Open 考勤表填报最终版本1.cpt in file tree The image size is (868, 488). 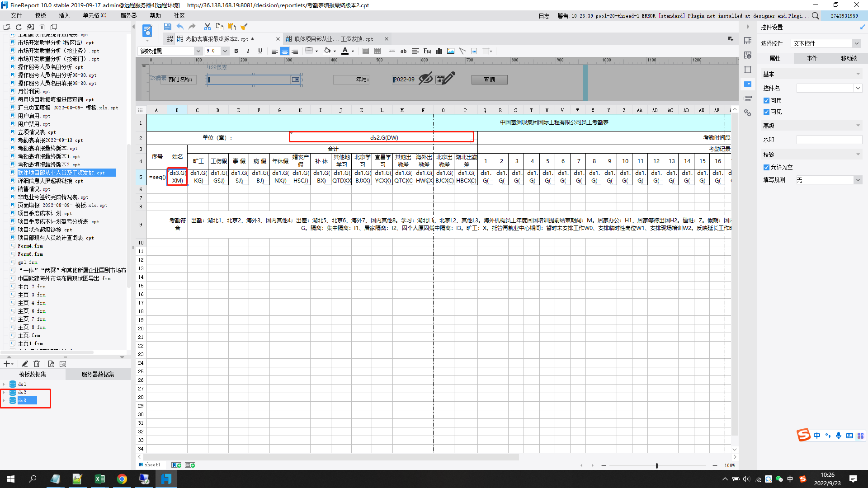(x=49, y=156)
